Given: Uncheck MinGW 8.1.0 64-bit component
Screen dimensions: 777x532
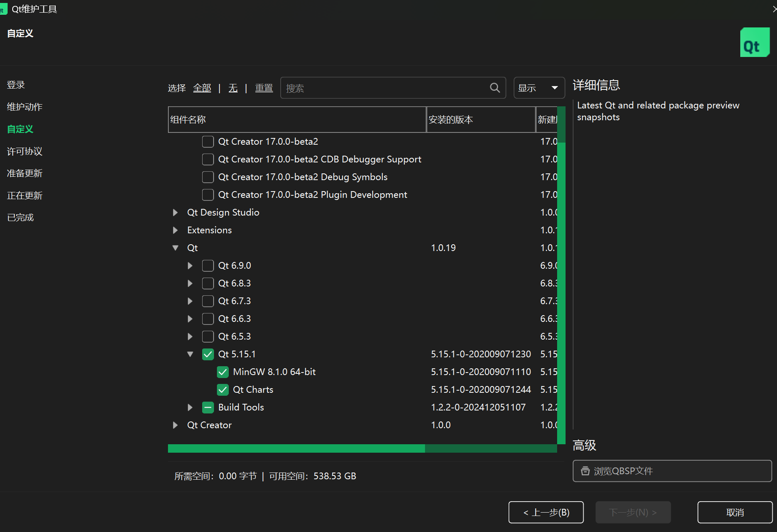Looking at the screenshot, I should (x=222, y=372).
